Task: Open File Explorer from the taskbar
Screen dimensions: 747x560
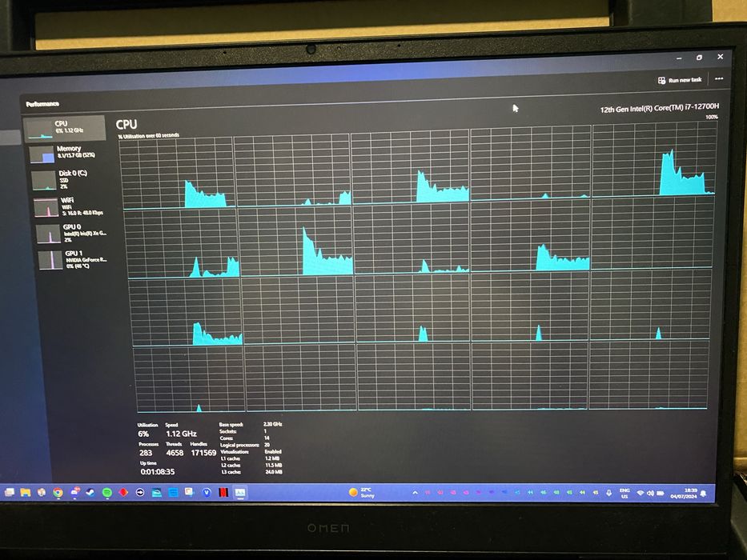Action: point(26,492)
